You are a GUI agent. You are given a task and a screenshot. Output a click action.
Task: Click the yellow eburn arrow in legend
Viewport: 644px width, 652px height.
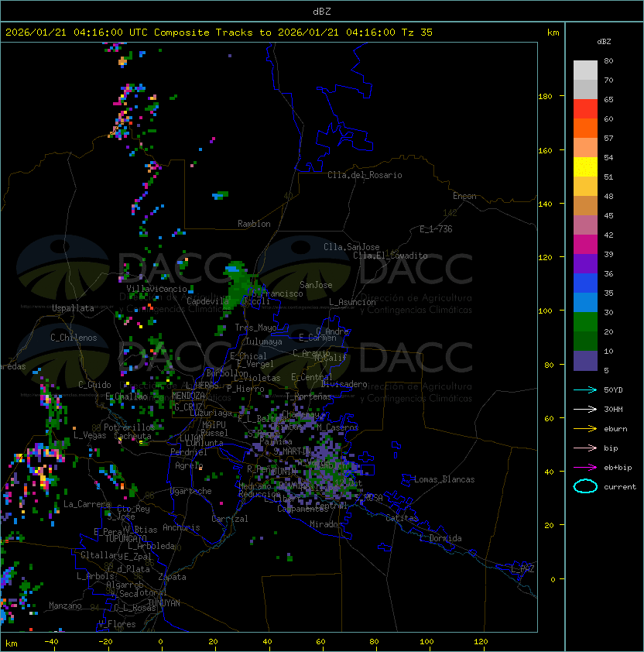pyautogui.click(x=585, y=429)
